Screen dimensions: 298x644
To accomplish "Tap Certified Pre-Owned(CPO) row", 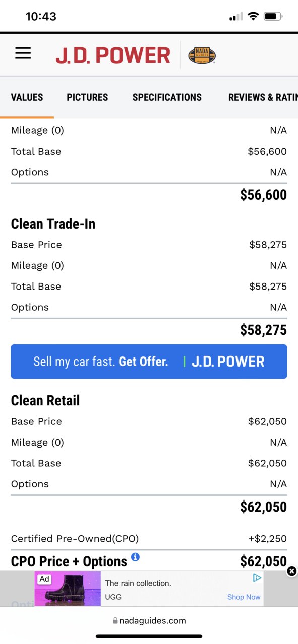I will click(x=149, y=539).
